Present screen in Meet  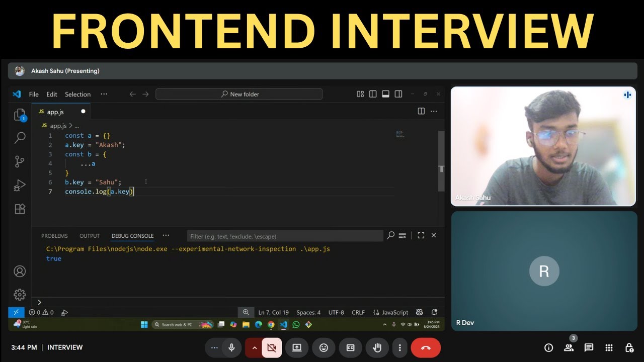click(297, 347)
